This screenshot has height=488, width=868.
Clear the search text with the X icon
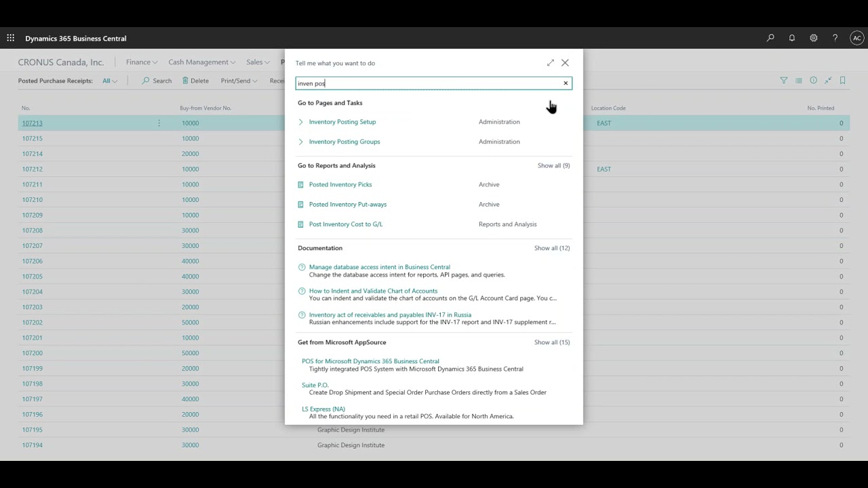pos(566,83)
